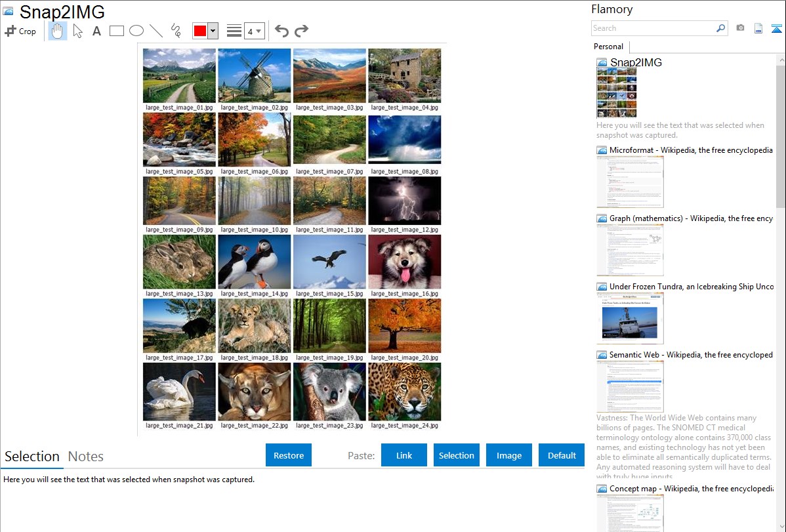Activate the Crop tool
786x532 pixels.
coord(20,31)
